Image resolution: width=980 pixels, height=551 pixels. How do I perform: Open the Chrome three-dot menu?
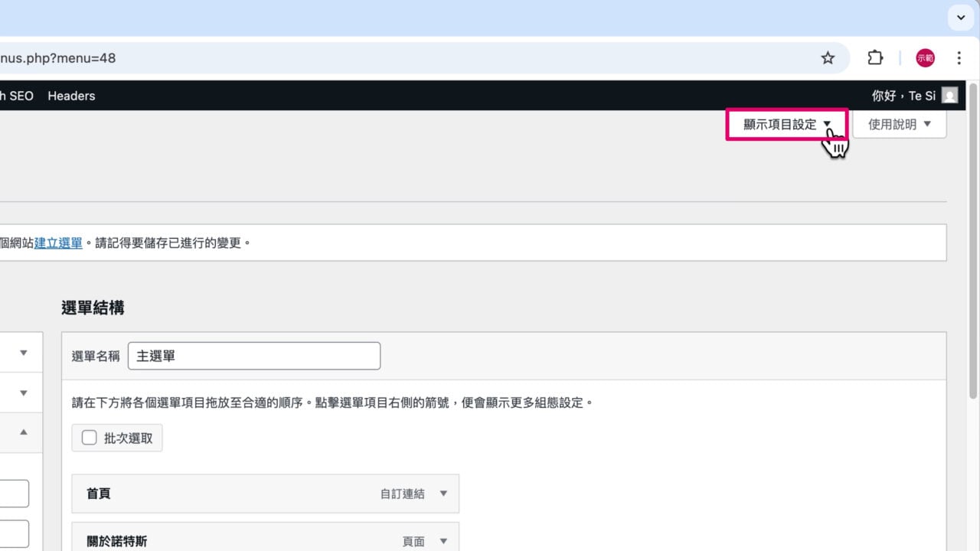point(959,58)
